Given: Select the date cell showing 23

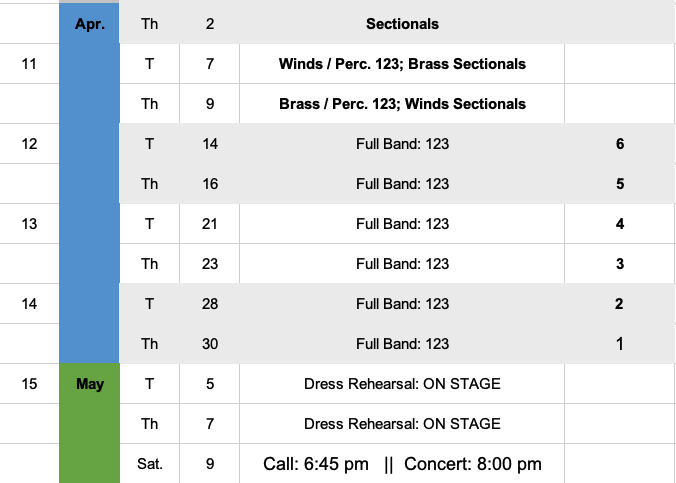Looking at the screenshot, I should pos(209,264).
